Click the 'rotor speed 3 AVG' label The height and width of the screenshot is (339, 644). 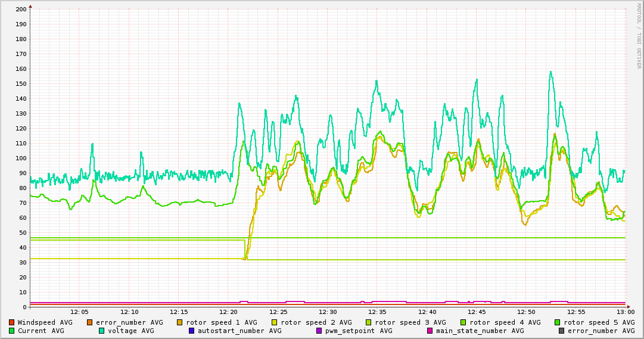tap(410, 322)
